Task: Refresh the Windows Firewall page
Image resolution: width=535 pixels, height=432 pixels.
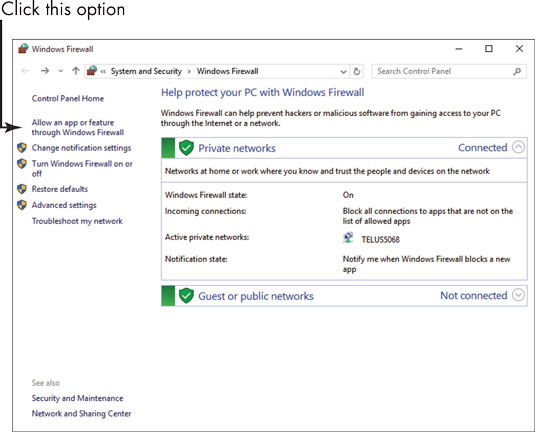Action: pos(357,72)
